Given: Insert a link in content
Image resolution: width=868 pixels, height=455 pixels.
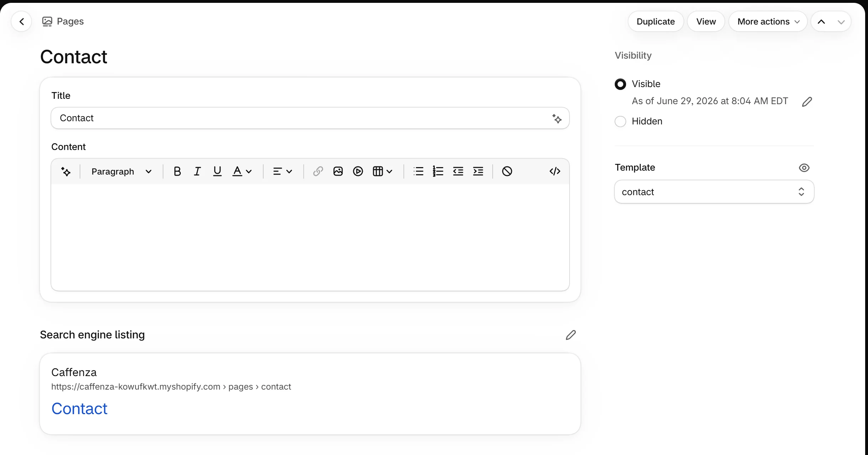Looking at the screenshot, I should (x=318, y=172).
